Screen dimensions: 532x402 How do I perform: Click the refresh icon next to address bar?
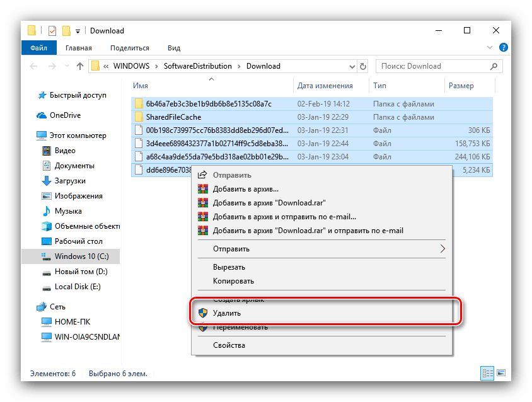362,66
